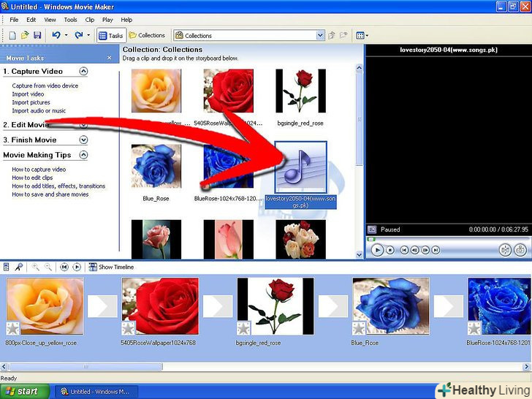Open the Clip menu
The height and width of the screenshot is (399, 532).
coord(90,20)
